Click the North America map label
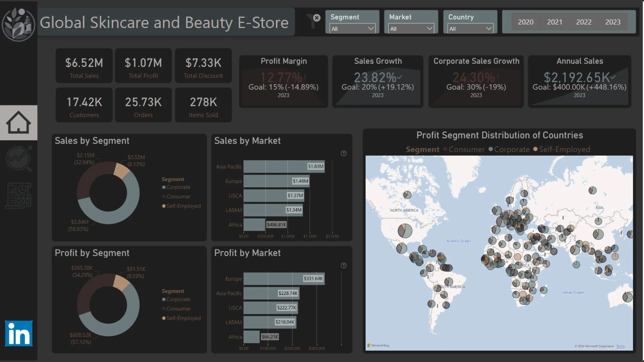The width and height of the screenshot is (644, 362). (404, 210)
